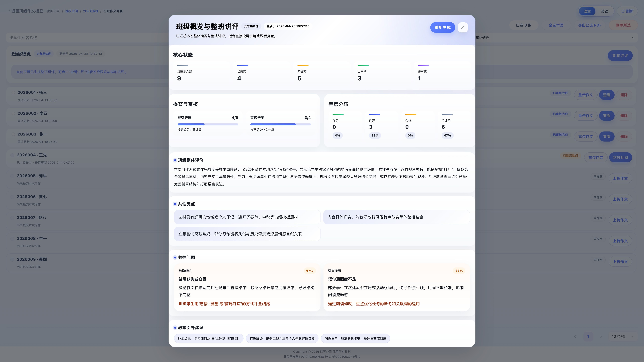
Task: Click the 提交进度 progress bar
Action: [208, 124]
